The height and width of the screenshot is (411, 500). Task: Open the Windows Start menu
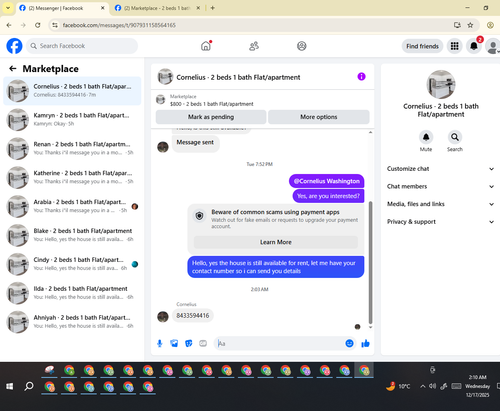10,386
